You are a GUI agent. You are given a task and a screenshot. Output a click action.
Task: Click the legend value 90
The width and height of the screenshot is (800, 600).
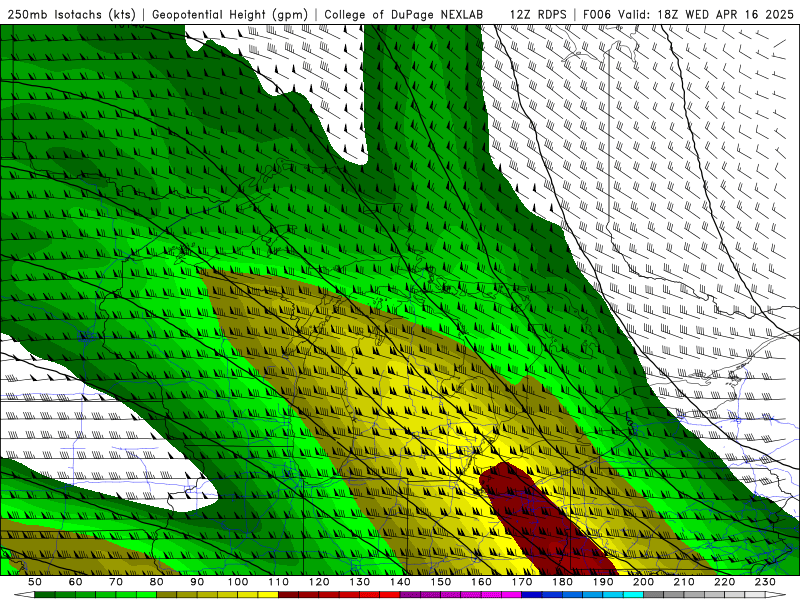coord(197,582)
